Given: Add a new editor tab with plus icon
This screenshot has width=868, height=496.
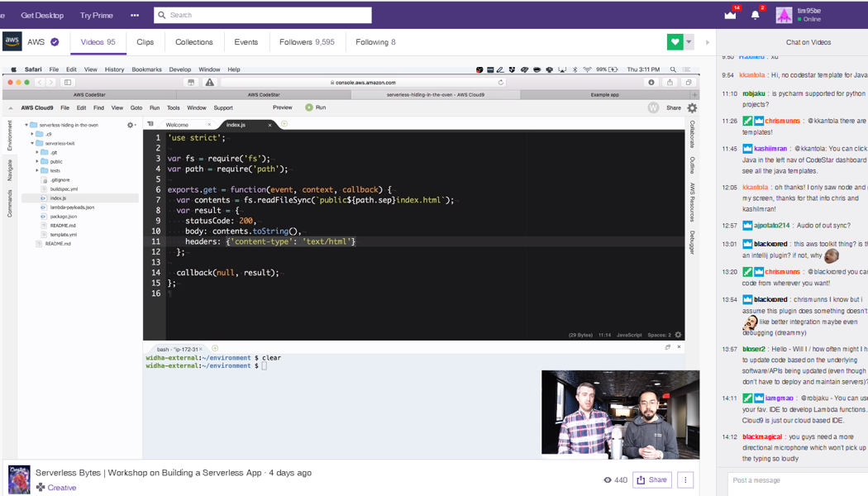Looking at the screenshot, I should click(x=284, y=124).
